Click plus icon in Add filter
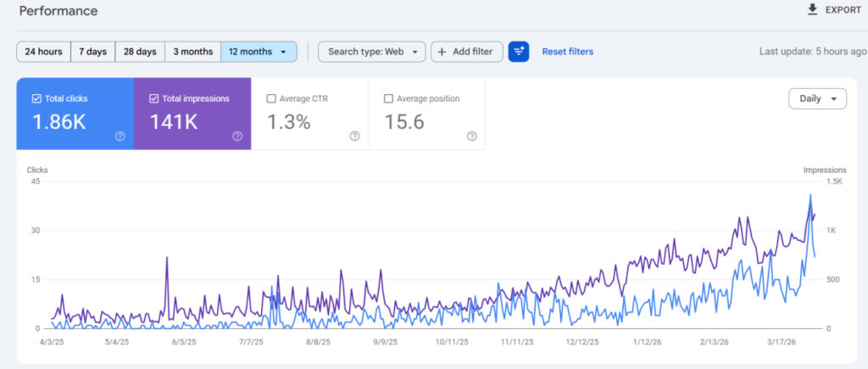Viewport: 868px width, 369px height. point(442,52)
